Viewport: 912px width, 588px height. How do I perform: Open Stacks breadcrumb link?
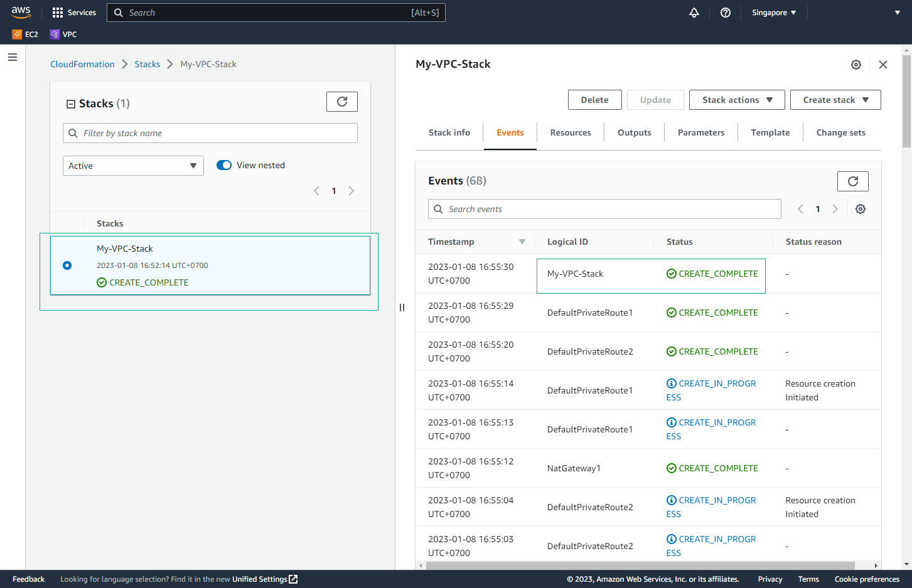click(x=148, y=64)
